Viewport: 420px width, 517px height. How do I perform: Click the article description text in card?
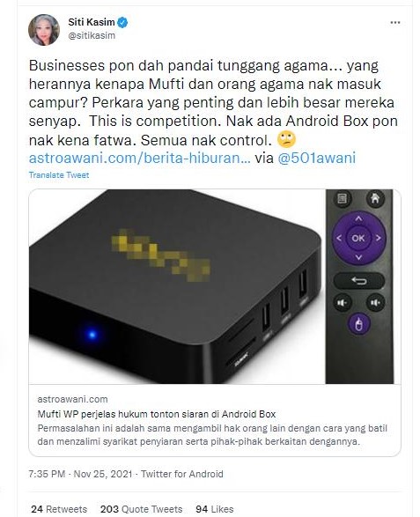[212, 434]
